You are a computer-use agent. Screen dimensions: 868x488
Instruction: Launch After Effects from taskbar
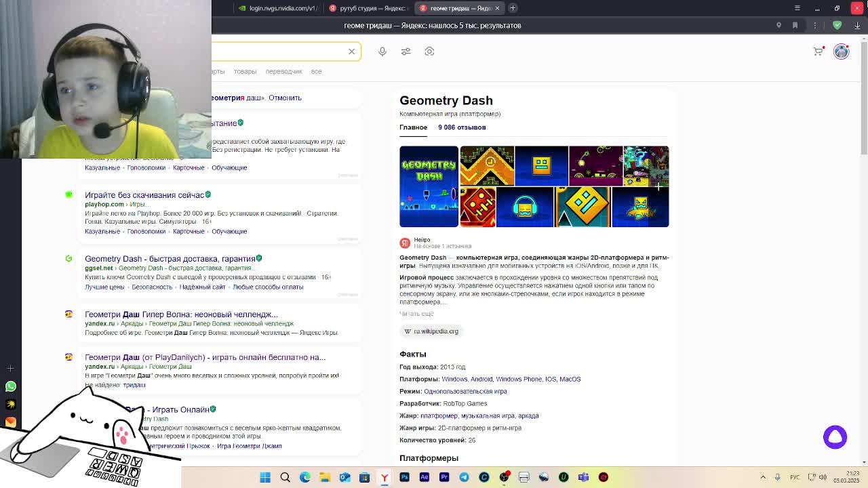[x=424, y=477]
